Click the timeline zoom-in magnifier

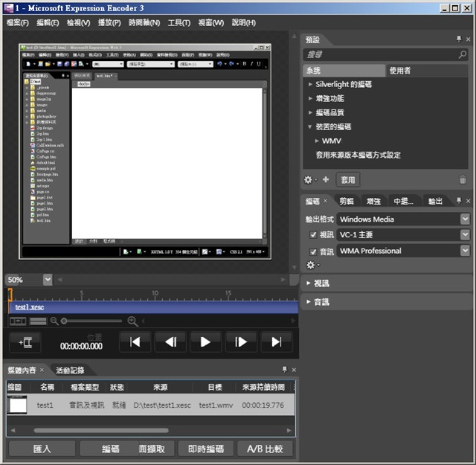(132, 321)
